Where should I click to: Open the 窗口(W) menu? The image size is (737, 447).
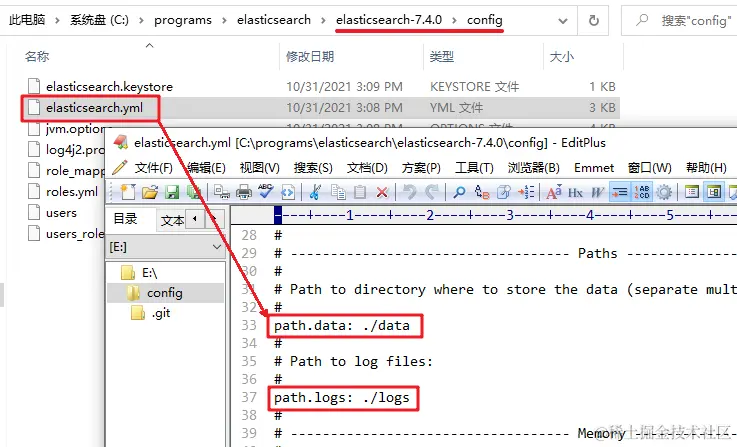tap(650, 168)
